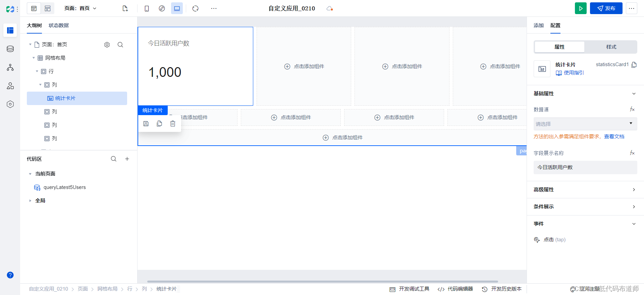644x295 pixels.
Task: Save the 统计卡片 component with floppy icon
Action: point(146,124)
